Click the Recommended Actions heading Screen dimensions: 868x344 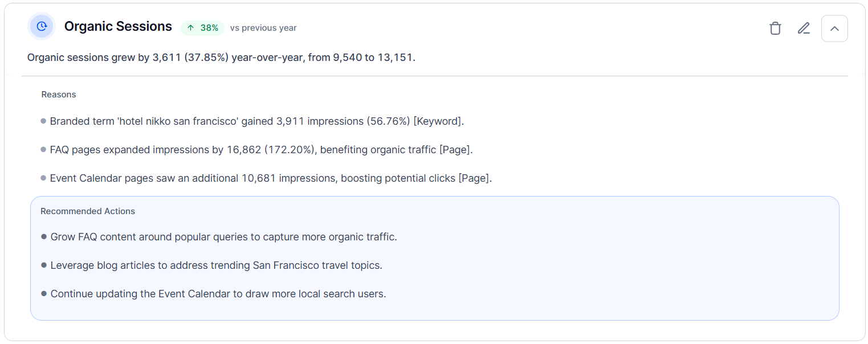coord(88,211)
